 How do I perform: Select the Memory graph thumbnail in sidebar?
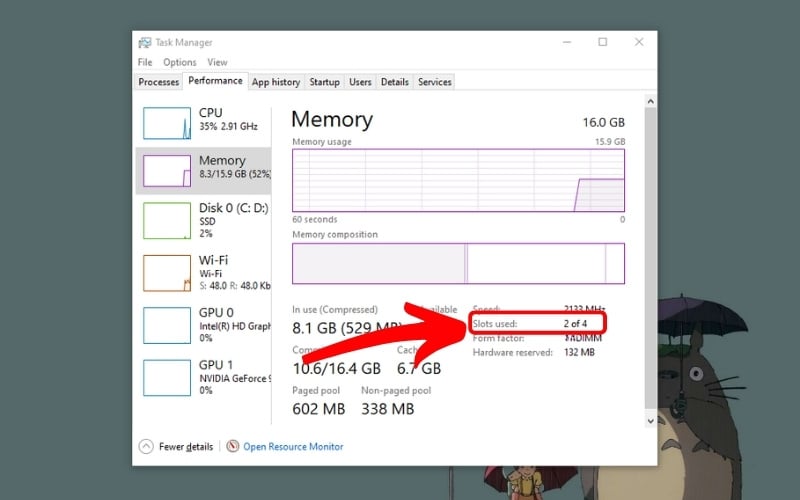[167, 171]
